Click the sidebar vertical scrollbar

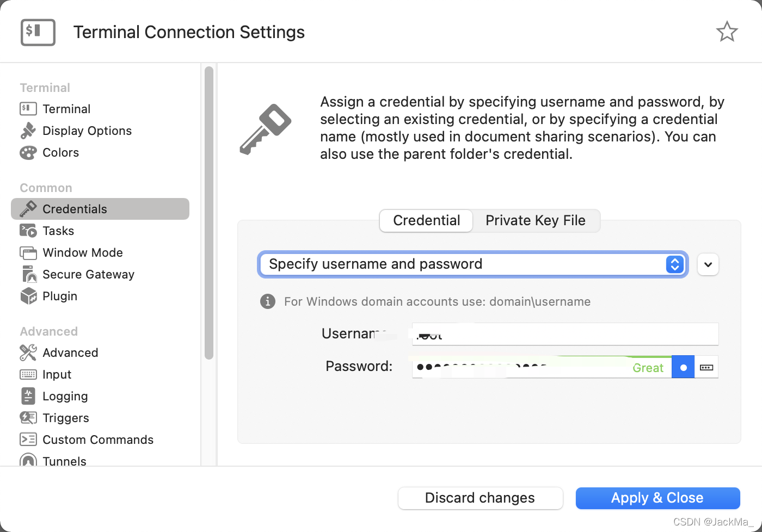point(209,212)
